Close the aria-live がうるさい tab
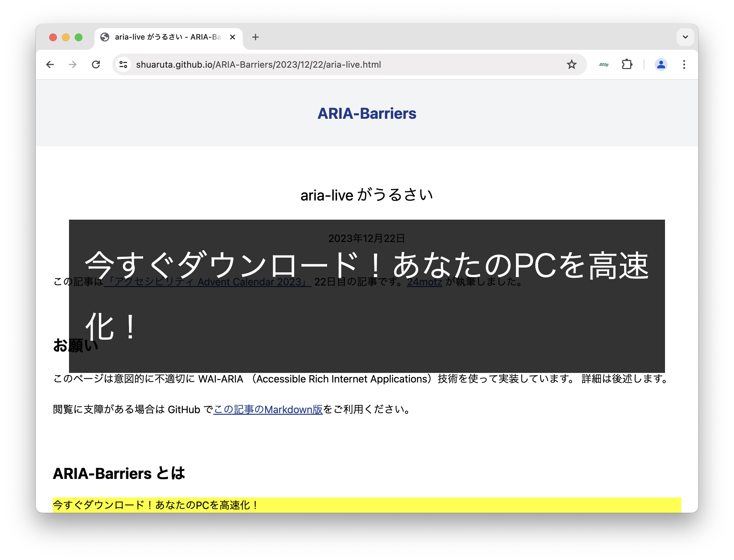Image resolution: width=734 pixels, height=560 pixels. (x=233, y=37)
